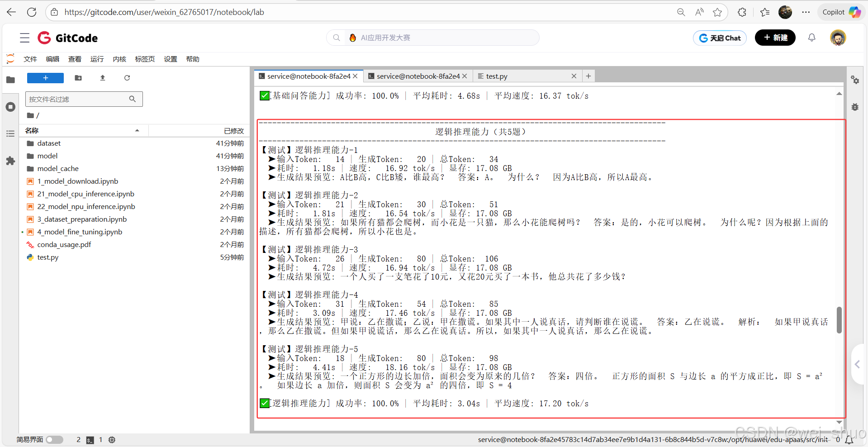Open the dataset folder

(x=134, y=143)
